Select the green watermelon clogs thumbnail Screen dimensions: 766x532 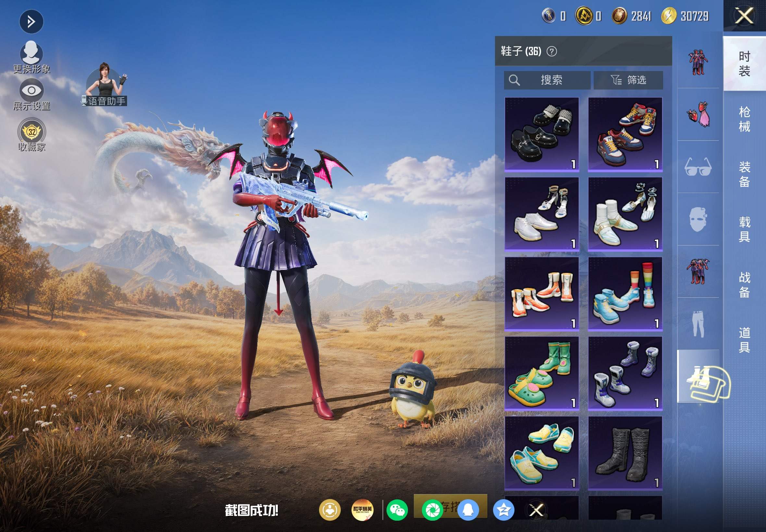pos(542,373)
